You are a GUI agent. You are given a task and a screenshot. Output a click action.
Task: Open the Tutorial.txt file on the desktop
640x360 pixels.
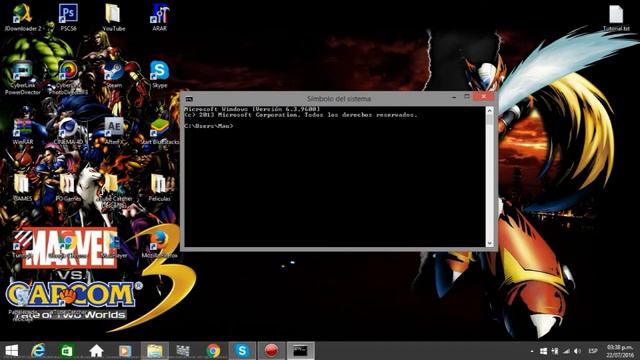click(x=616, y=18)
